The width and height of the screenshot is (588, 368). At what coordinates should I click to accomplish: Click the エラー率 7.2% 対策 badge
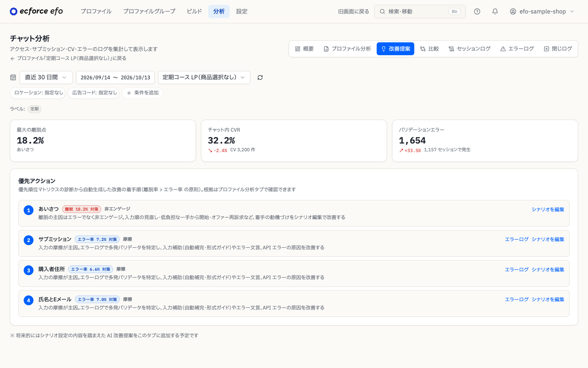tap(97, 239)
